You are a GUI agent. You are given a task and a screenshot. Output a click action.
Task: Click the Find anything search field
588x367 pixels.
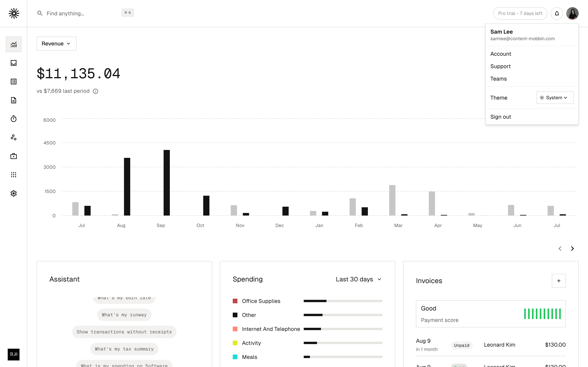[x=80, y=13]
